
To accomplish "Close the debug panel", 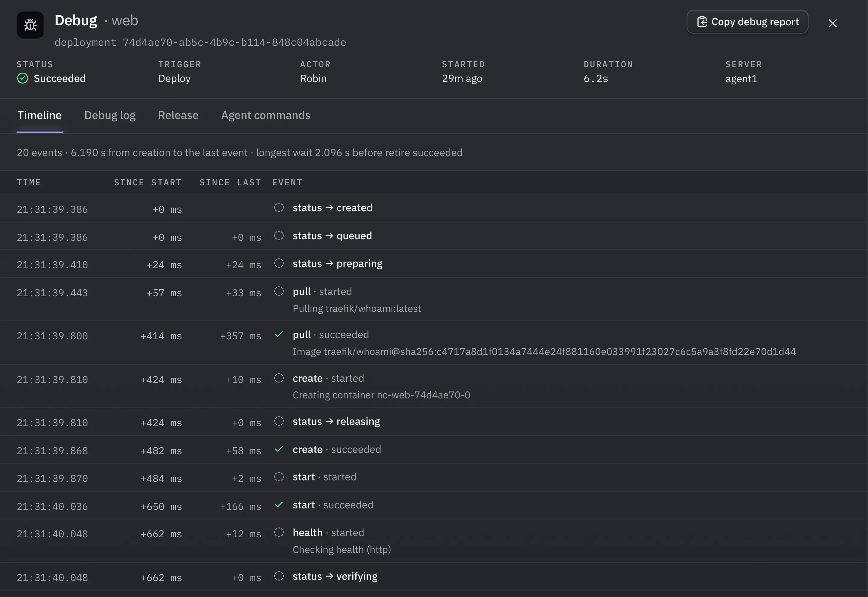I will [832, 23].
